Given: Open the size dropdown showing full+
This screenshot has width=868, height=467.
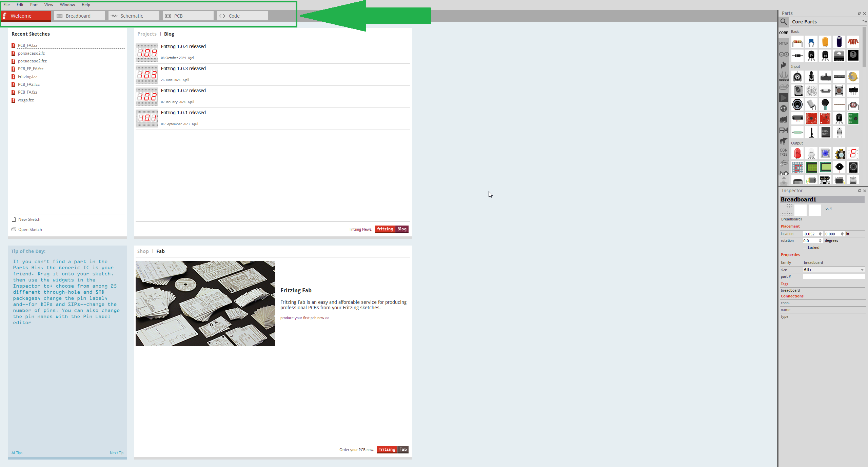Looking at the screenshot, I should tap(833, 270).
